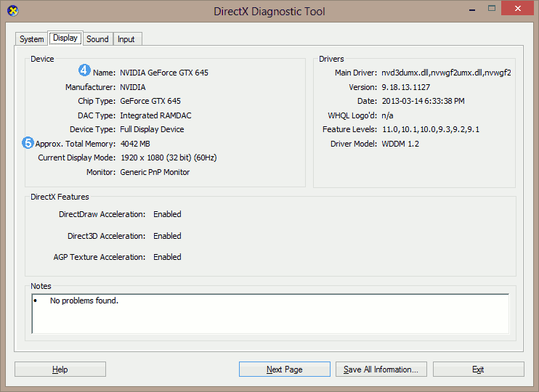The height and width of the screenshot is (392, 539).
Task: Open the Sound tab
Action: click(x=97, y=39)
